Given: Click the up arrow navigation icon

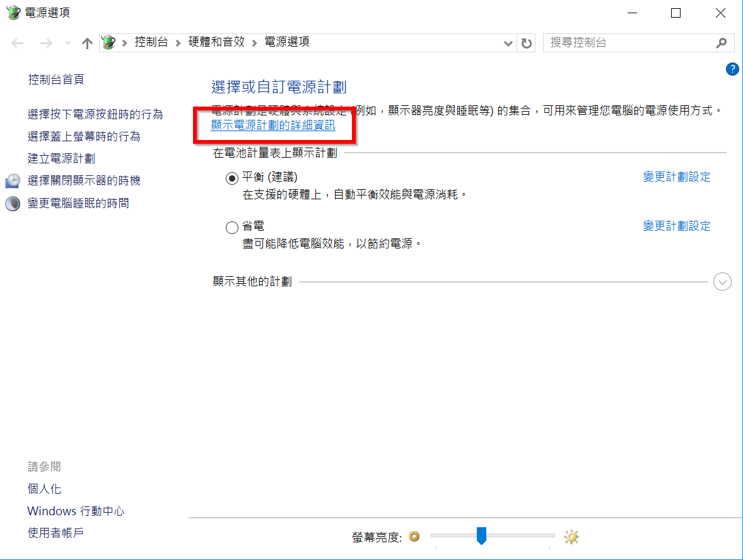Looking at the screenshot, I should tap(87, 43).
